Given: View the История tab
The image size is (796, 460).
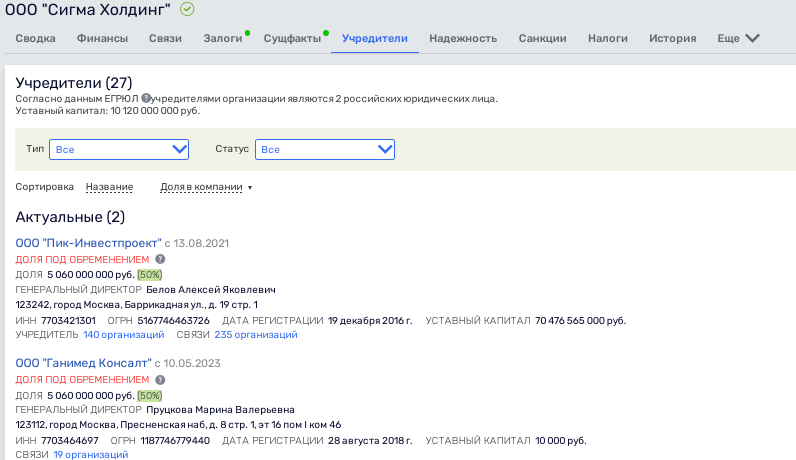Looking at the screenshot, I should pos(673,39).
